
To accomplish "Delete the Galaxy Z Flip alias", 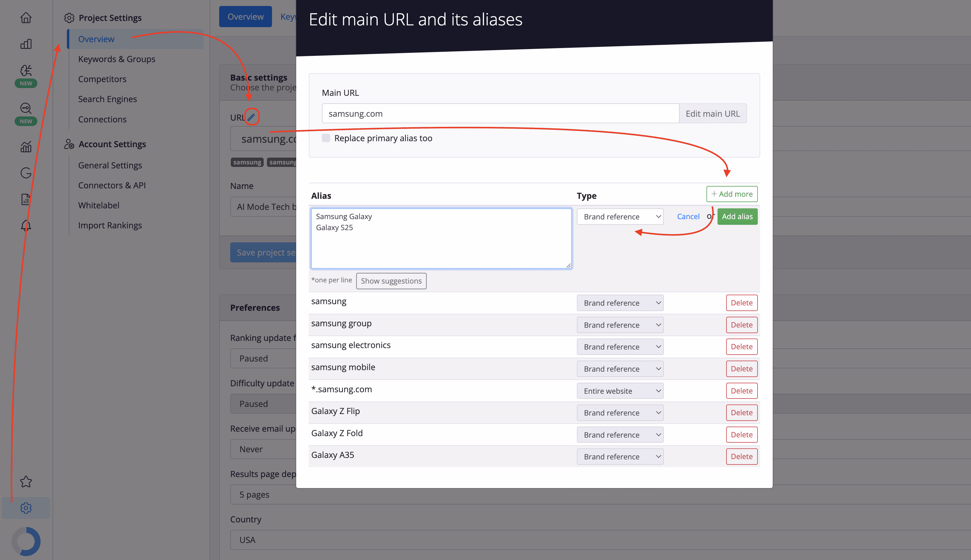I will (x=742, y=412).
